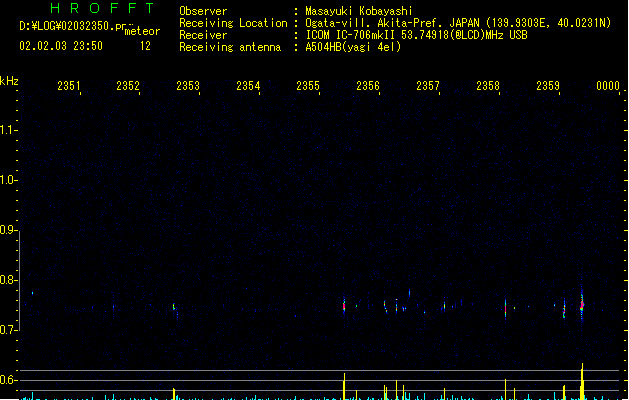Select observer name Masayuki Kobayashi
The width and height of the screenshot is (629, 400).
[x=359, y=11]
